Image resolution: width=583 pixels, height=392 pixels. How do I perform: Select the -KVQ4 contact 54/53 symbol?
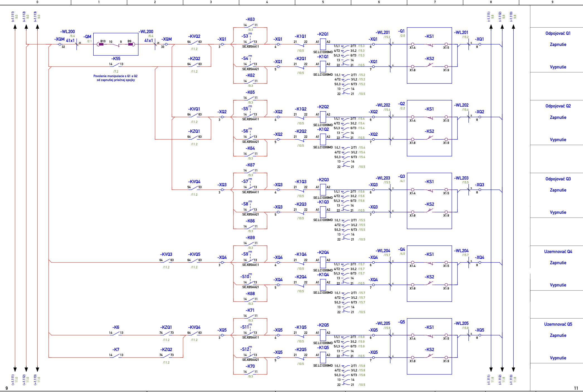coord(194,188)
